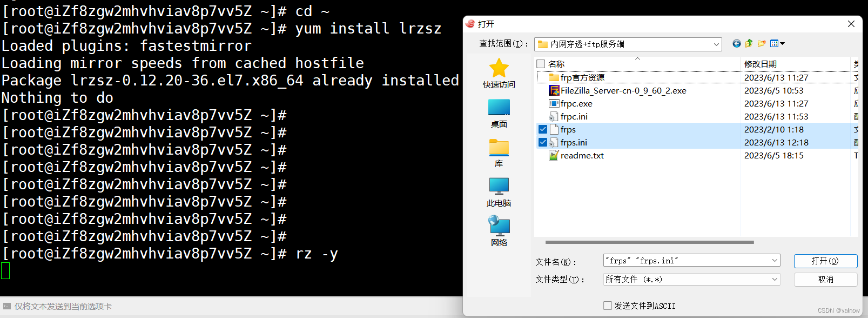Screen dimensions: 868x318
Task: Click the 打开(O) button
Action: pyautogui.click(x=825, y=261)
